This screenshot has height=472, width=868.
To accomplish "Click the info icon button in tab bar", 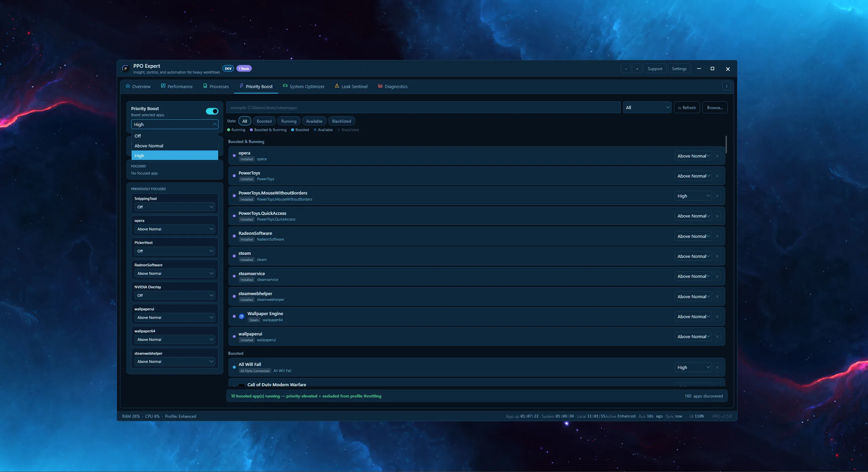I will pos(726,86).
